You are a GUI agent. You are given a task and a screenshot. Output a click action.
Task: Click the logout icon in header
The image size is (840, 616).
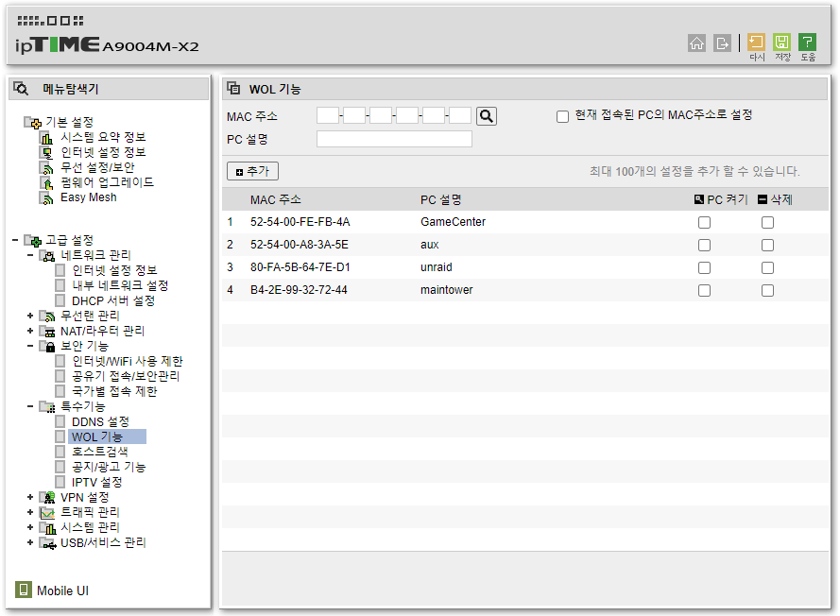coord(722,43)
